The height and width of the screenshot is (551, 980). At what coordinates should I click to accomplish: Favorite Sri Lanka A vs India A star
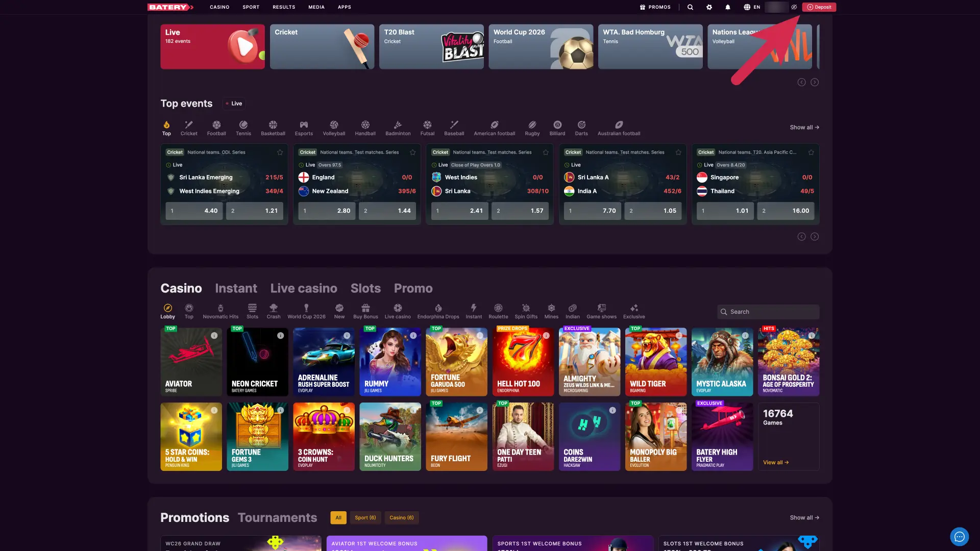coord(678,153)
